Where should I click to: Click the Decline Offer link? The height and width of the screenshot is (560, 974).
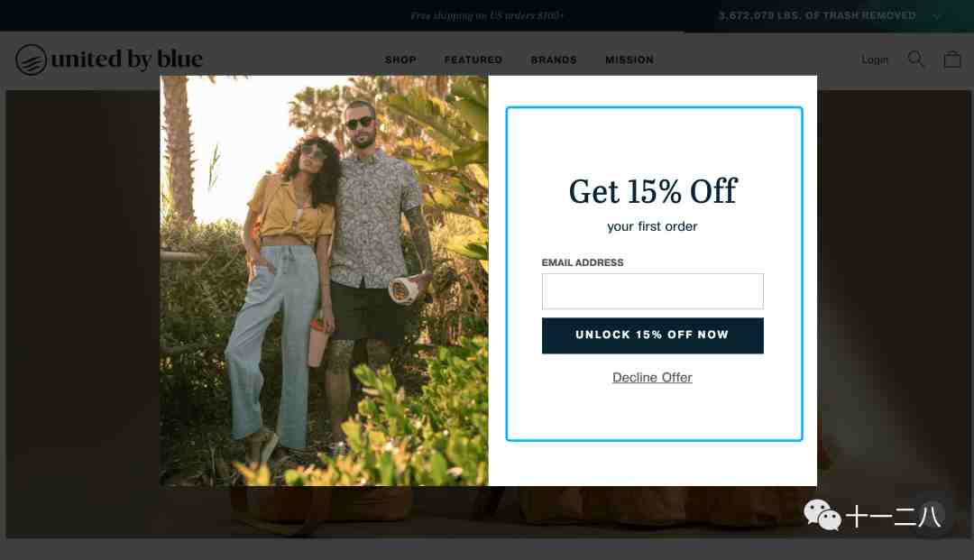click(652, 378)
